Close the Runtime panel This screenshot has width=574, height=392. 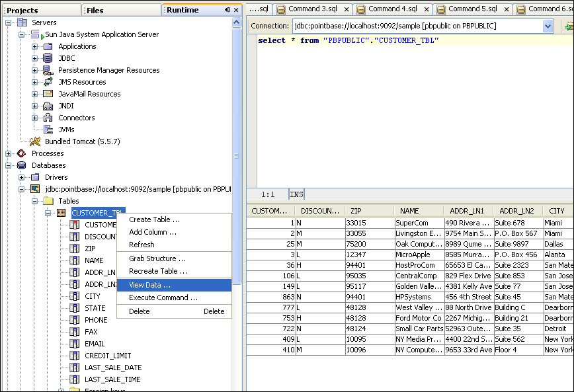(x=237, y=10)
